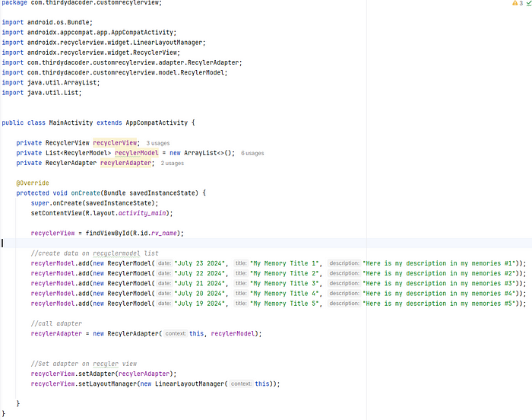
Task: Click LinearLayoutManager in the setLayoutManager call
Action: pos(190,383)
